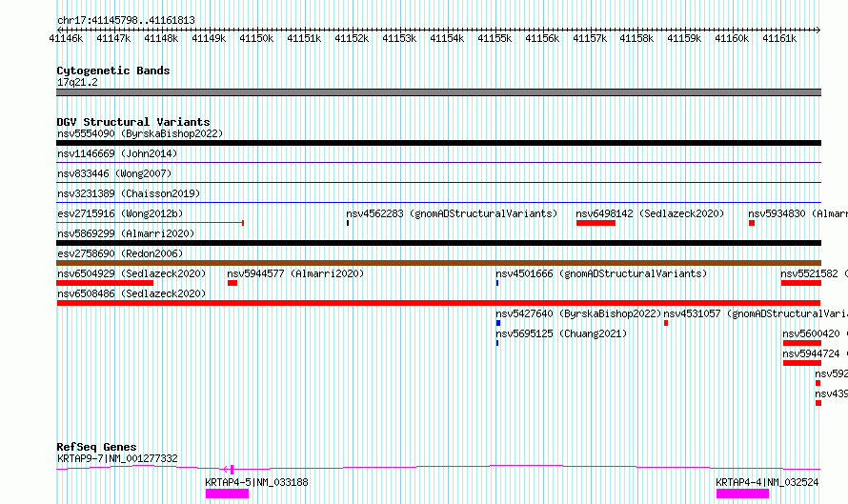Select the long red nsv6508486 bar

click(x=438, y=303)
